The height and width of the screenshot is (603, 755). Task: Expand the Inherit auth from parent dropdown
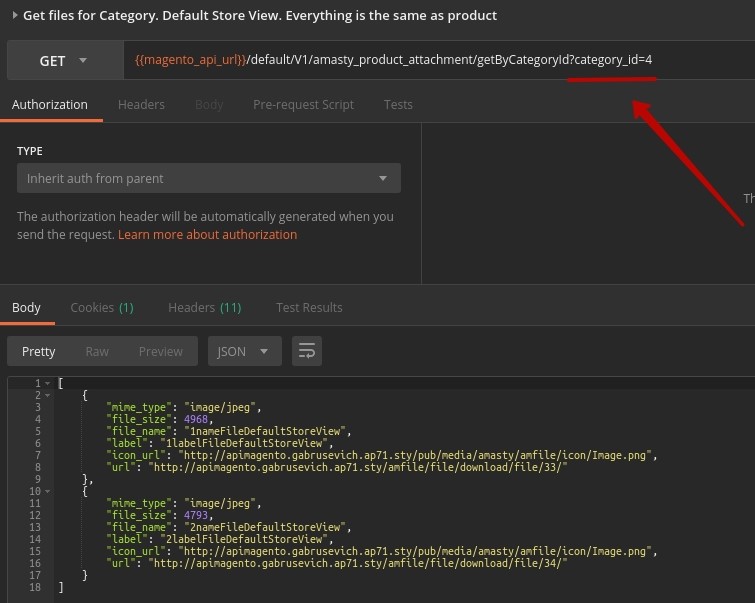208,179
